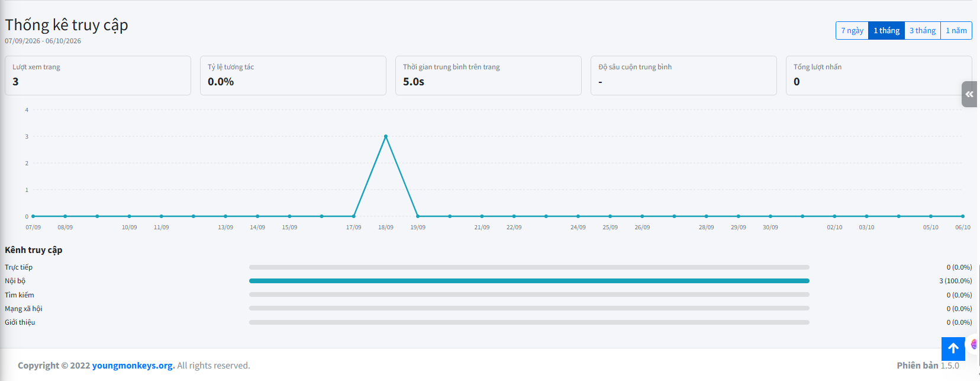Click the date range 07/09/2026 - 06/10/2026
Image resolution: width=980 pixels, height=381 pixels.
click(43, 41)
